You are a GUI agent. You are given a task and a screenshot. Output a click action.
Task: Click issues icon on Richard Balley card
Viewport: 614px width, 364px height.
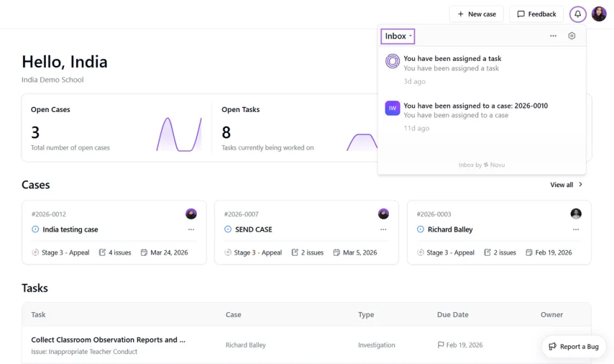click(x=487, y=252)
